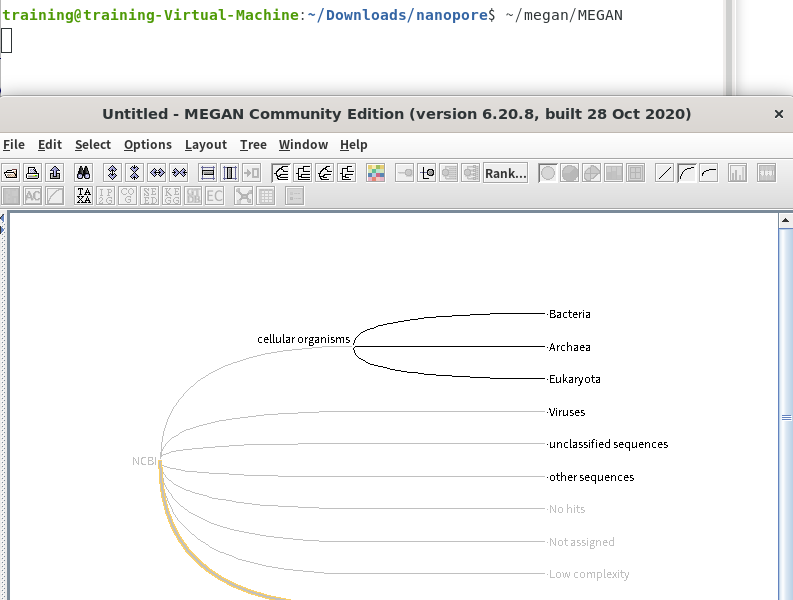Toggle heatmap node drawing style
The image size is (793, 600).
coord(614,173)
